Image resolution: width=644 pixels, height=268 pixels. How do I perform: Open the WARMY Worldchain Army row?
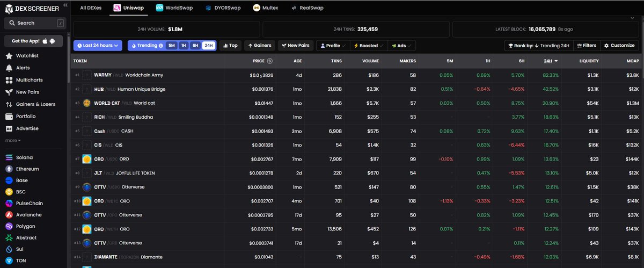click(357, 75)
